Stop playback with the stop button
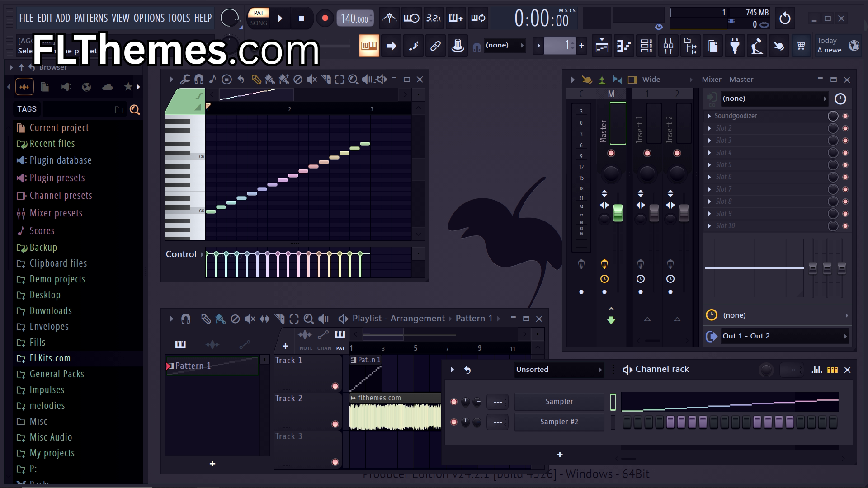Image resolution: width=868 pixels, height=488 pixels. coord(302,19)
